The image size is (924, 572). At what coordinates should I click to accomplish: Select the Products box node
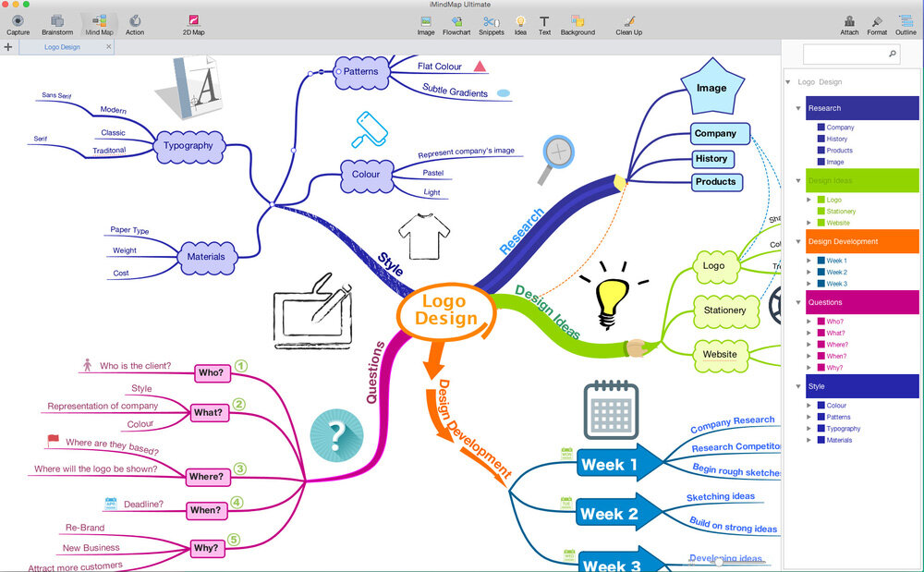coord(717,182)
